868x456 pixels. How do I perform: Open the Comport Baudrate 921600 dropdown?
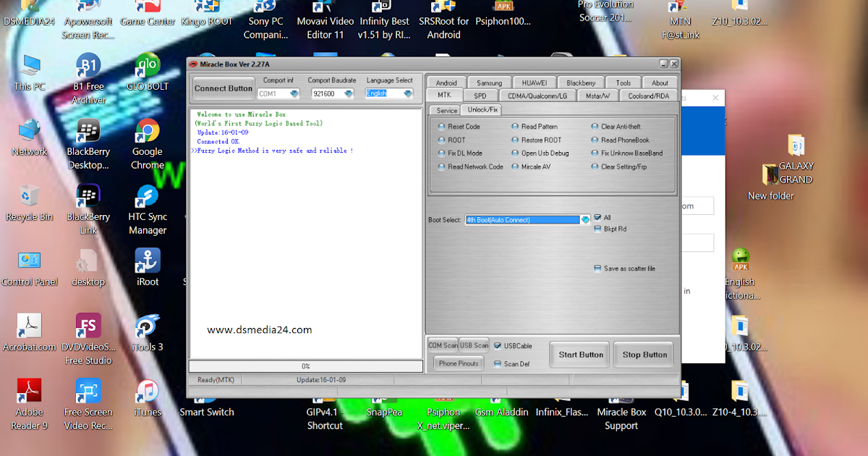(349, 93)
